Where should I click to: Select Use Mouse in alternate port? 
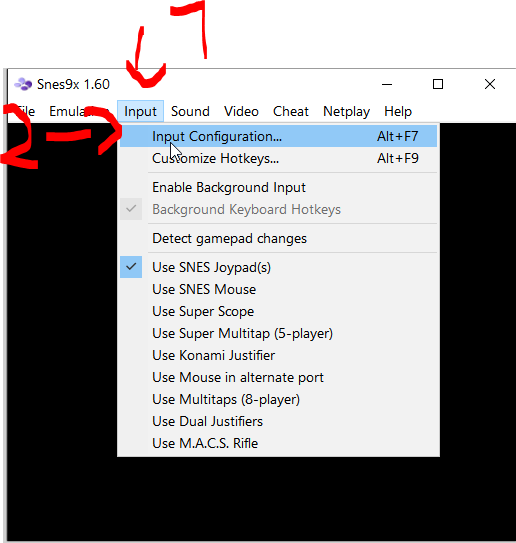tap(278, 377)
